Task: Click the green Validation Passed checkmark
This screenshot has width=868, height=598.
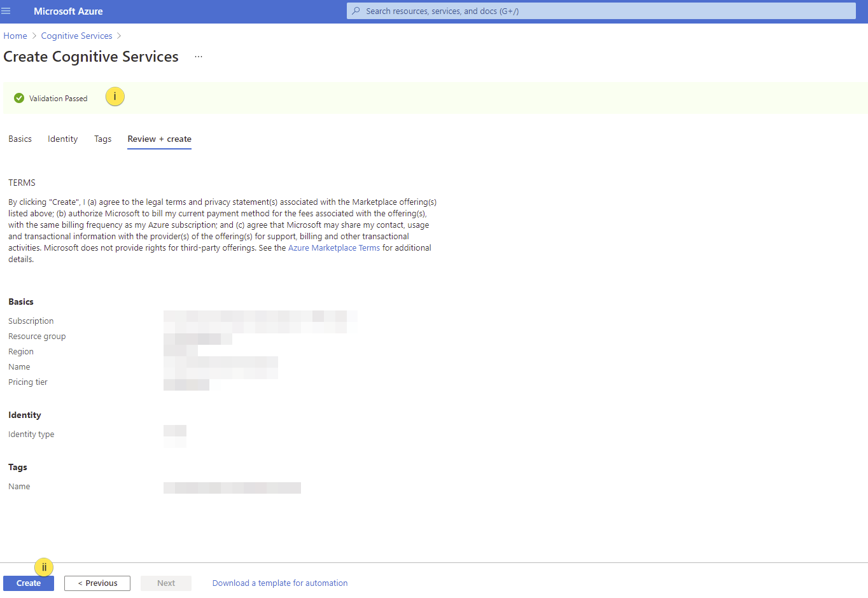Action: [19, 98]
